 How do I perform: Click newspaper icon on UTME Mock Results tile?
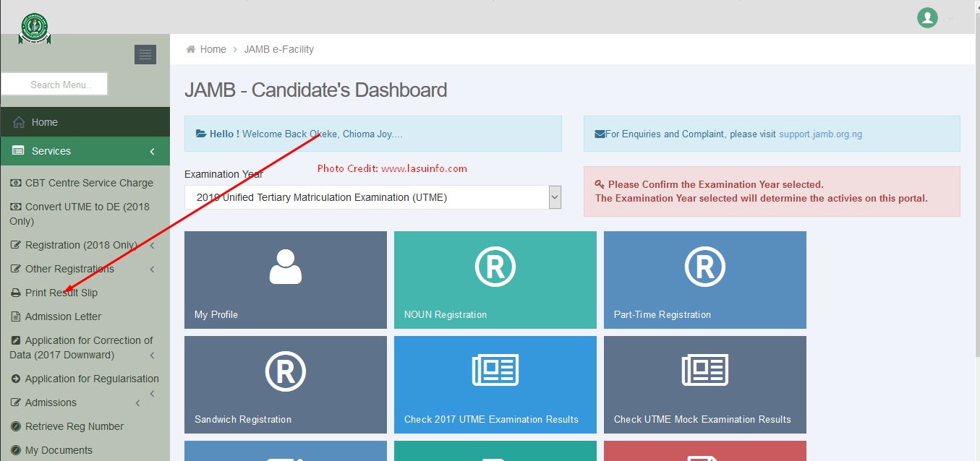[x=705, y=370]
